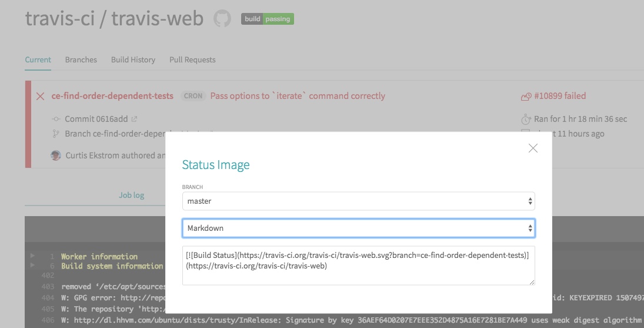The height and width of the screenshot is (328, 644).
Task: Click the red failed X icon
Action: 40,96
